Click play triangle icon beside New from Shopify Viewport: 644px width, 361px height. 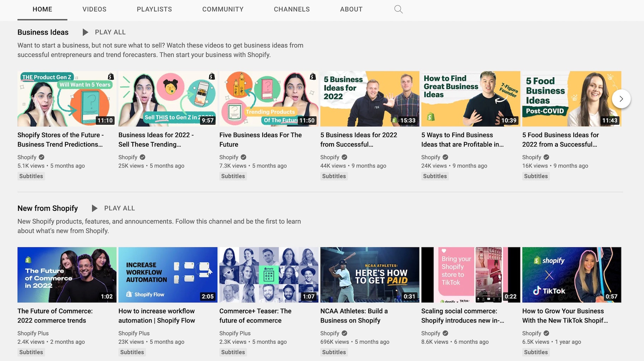[94, 208]
